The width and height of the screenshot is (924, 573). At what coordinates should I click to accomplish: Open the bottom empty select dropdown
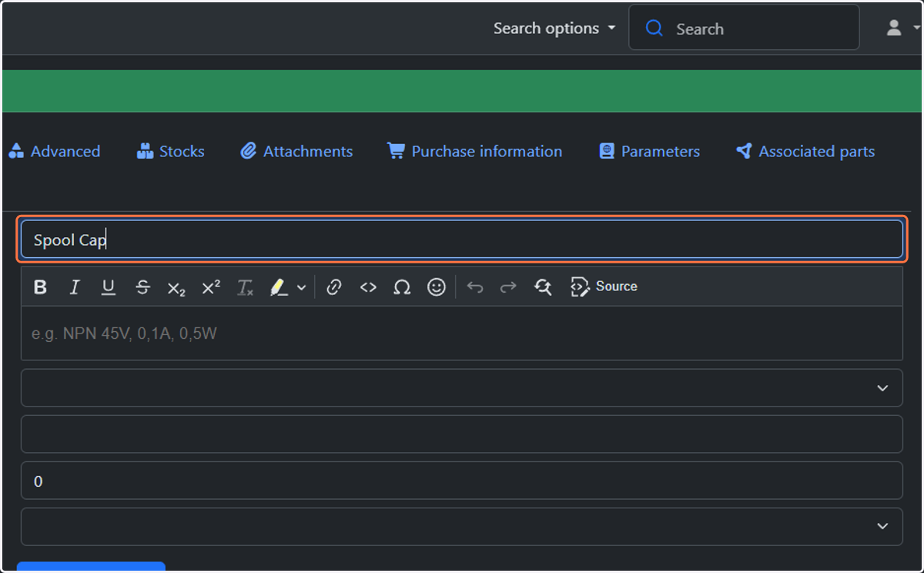pos(462,526)
